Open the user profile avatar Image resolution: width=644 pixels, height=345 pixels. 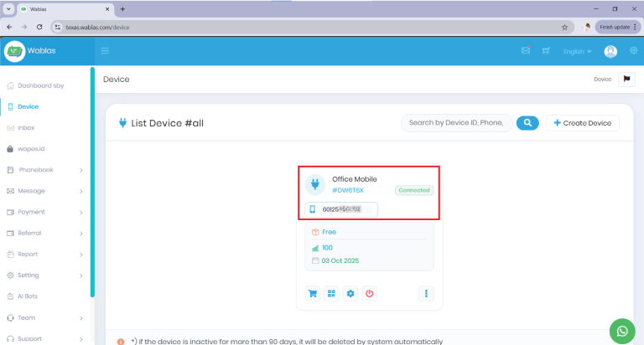(x=610, y=51)
